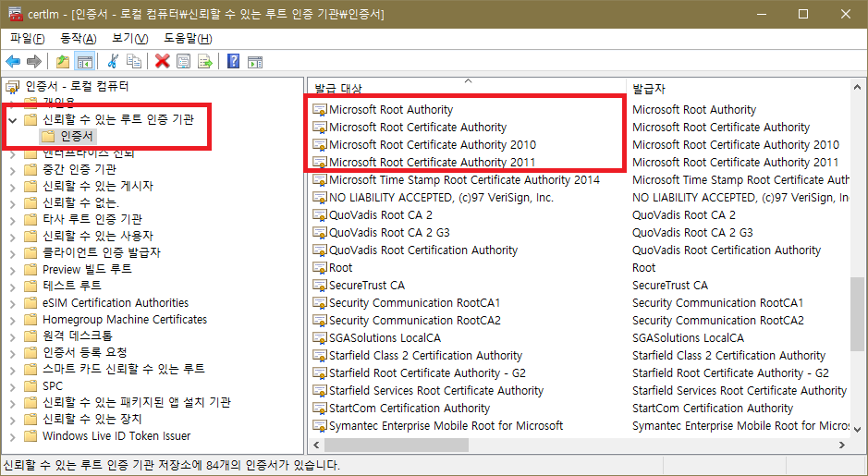The image size is (868, 476).
Task: Click the Cut scissors icon
Action: point(113,61)
